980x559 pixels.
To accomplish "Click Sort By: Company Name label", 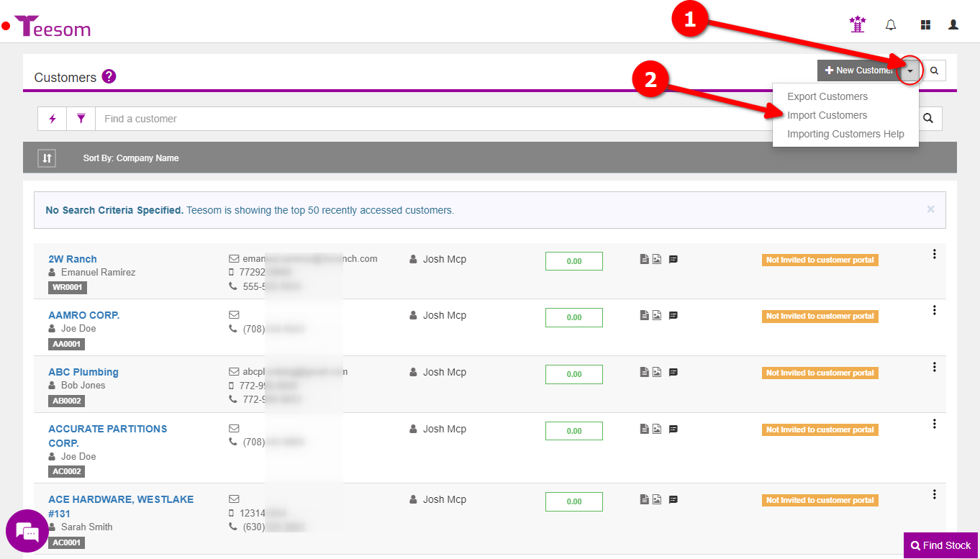I will (131, 158).
